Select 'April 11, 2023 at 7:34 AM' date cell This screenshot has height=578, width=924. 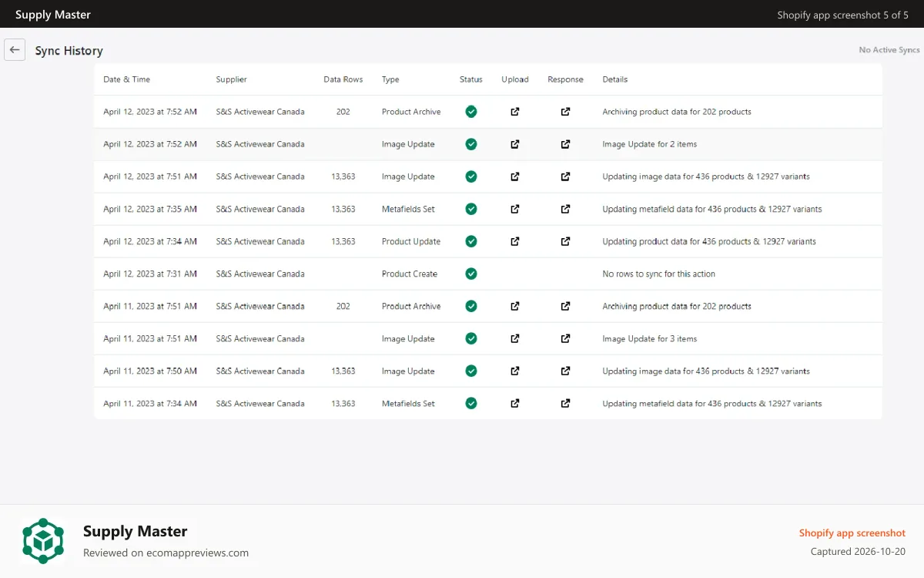(150, 403)
